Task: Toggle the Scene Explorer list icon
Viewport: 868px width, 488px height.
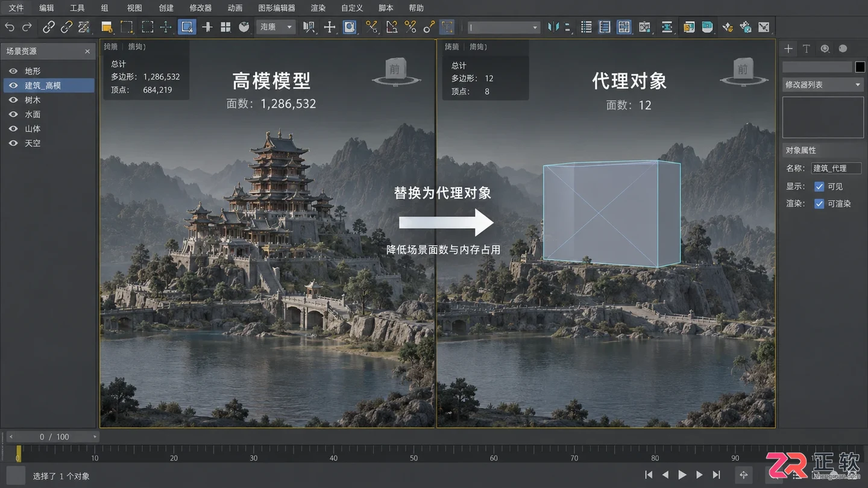Action: pos(586,27)
